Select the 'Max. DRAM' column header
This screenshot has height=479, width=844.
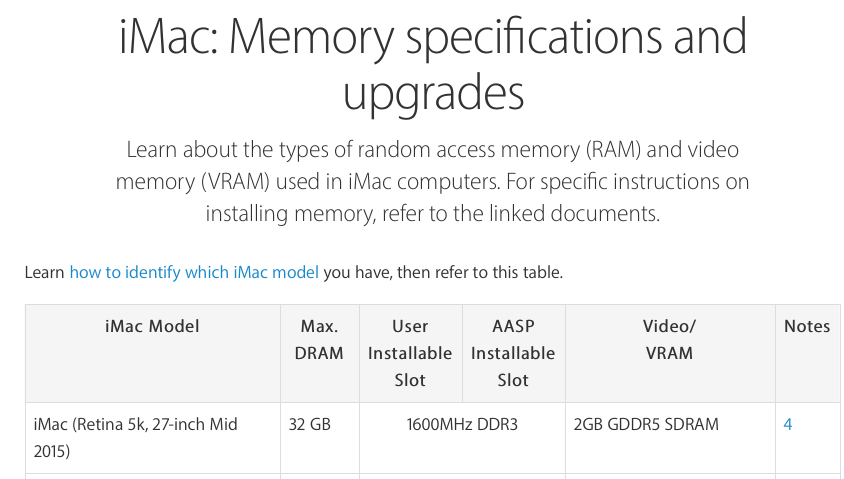point(319,340)
